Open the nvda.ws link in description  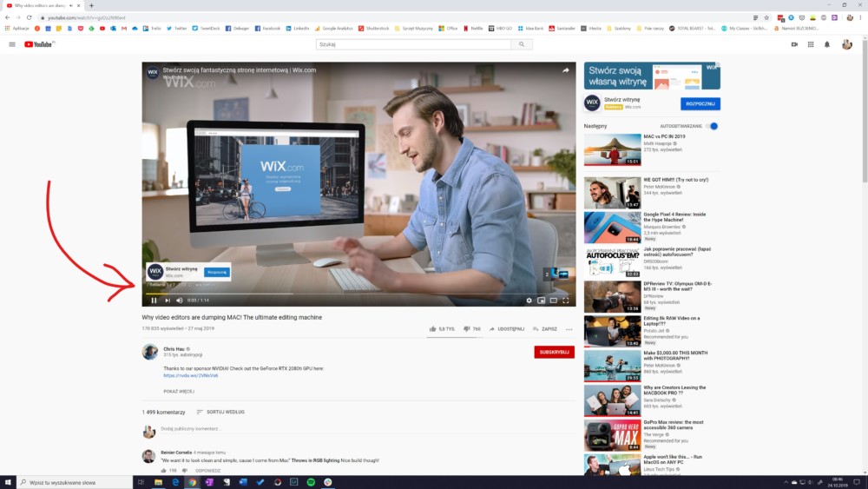pos(190,375)
